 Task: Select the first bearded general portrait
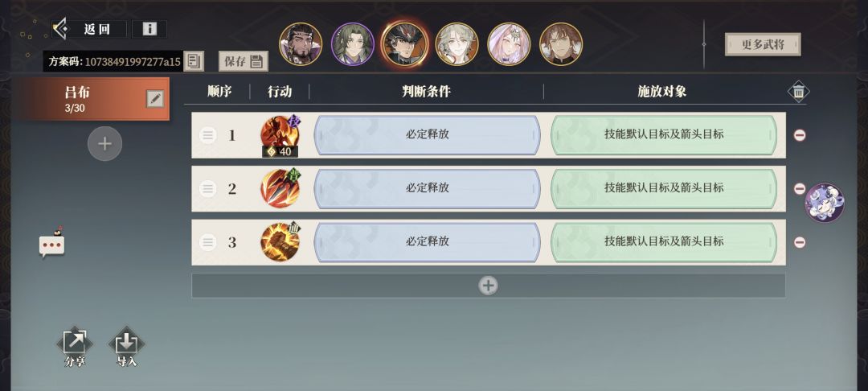[301, 43]
